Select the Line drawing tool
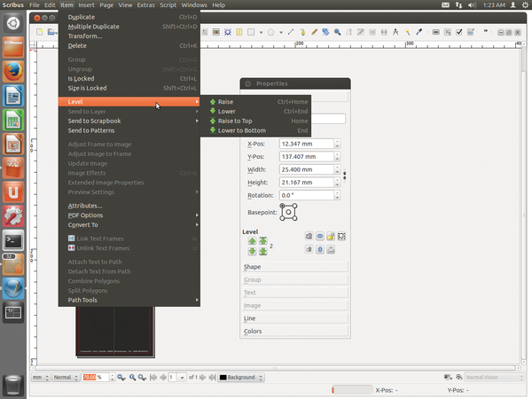The image size is (532, 399). pyautogui.click(x=291, y=32)
